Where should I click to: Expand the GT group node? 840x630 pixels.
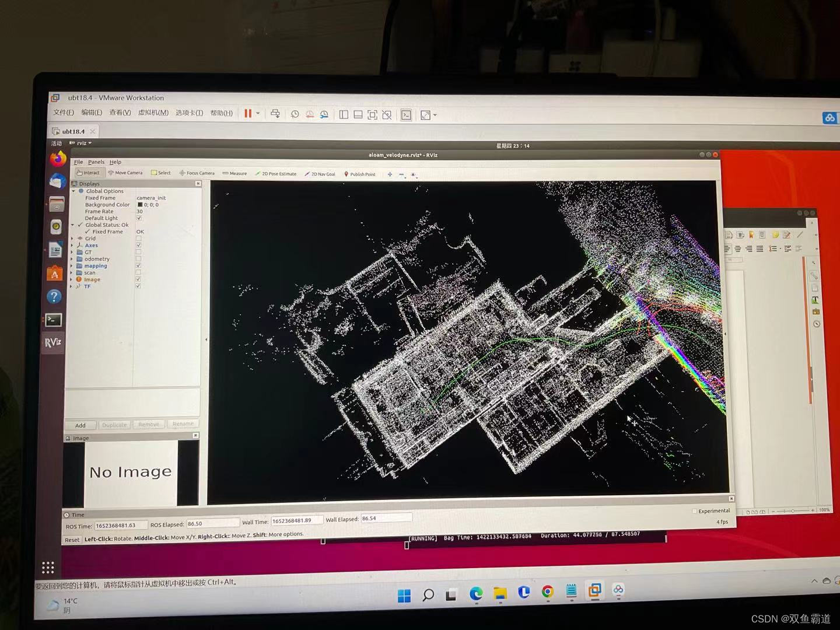72,252
